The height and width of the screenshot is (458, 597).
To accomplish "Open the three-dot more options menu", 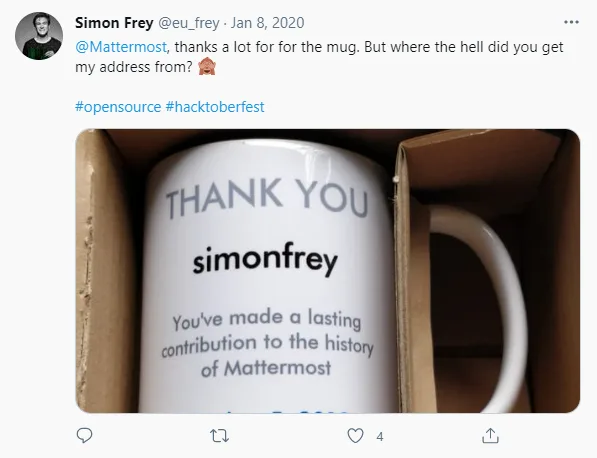I will [571, 22].
